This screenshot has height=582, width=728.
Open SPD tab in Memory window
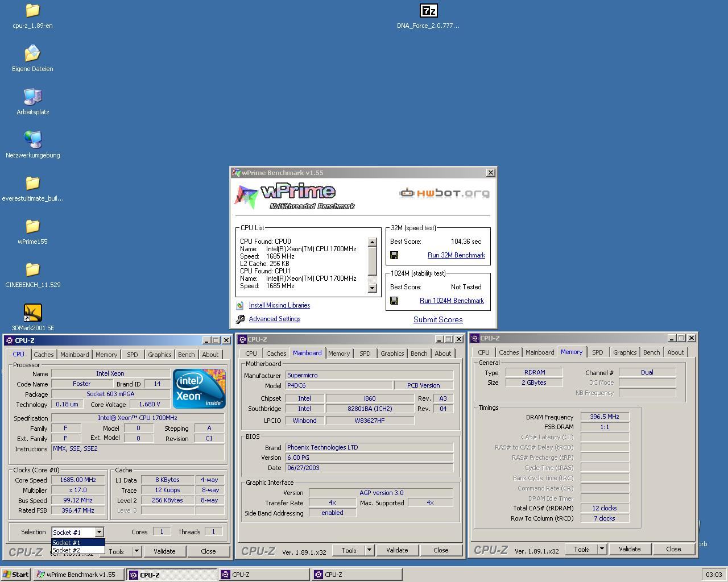coord(597,352)
